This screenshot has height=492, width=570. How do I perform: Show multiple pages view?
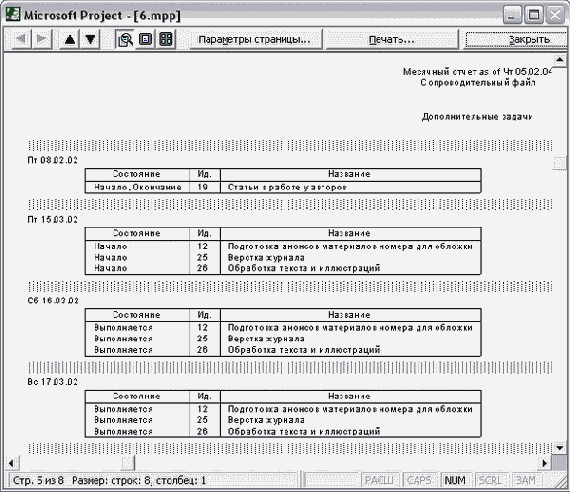[x=166, y=39]
